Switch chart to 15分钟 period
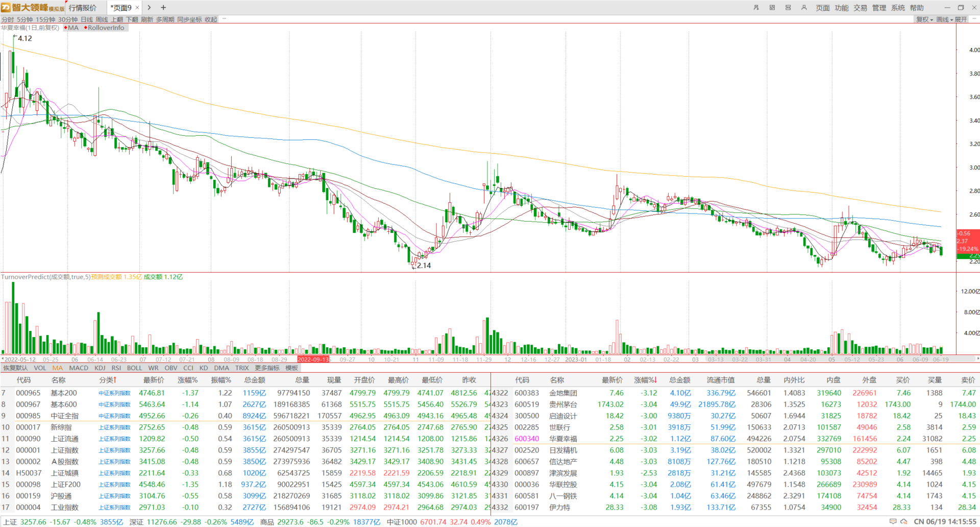The image size is (980, 527). click(x=45, y=19)
